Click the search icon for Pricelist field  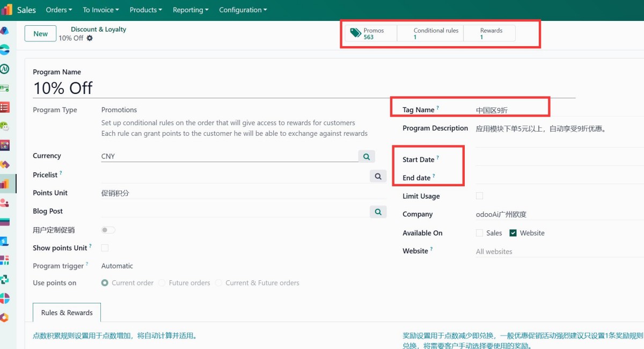point(378,176)
